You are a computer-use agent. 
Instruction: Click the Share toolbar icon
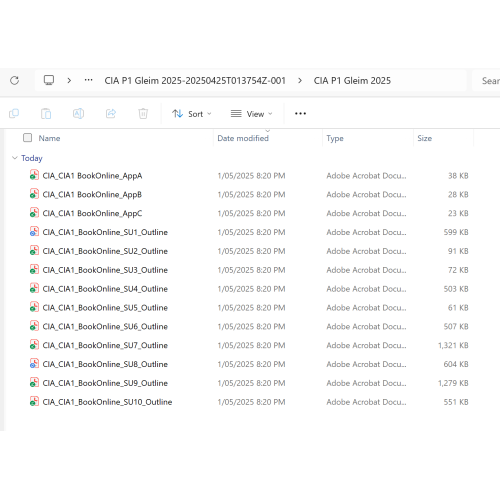111,114
